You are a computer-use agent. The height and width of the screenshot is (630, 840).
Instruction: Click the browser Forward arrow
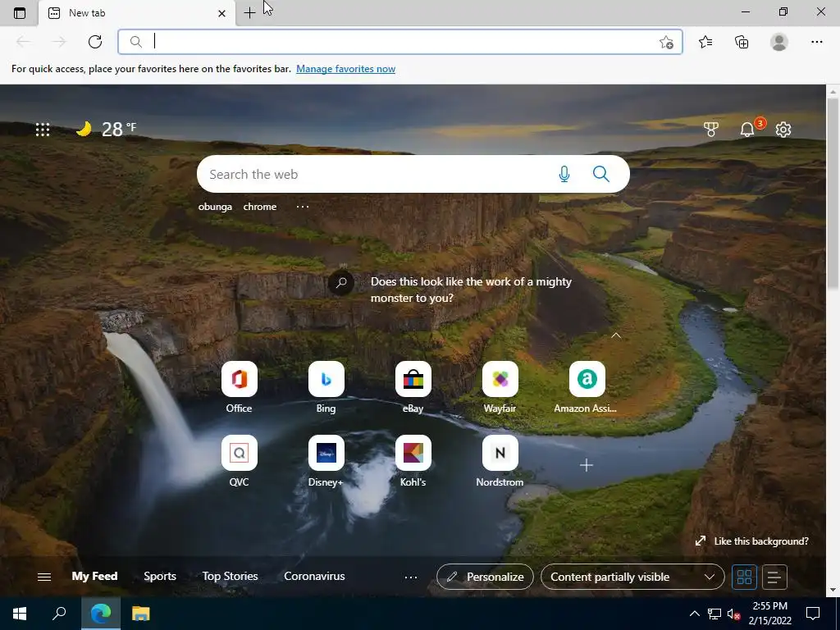pos(59,42)
